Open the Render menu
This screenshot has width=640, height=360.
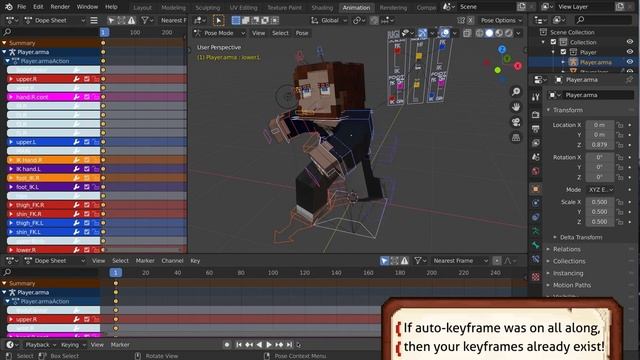60,7
